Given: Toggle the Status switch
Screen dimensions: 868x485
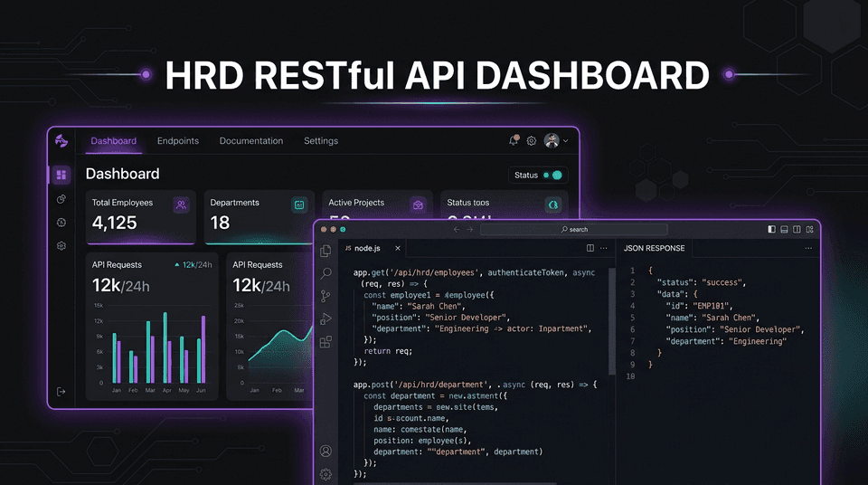Looking at the screenshot, I should click(x=553, y=176).
